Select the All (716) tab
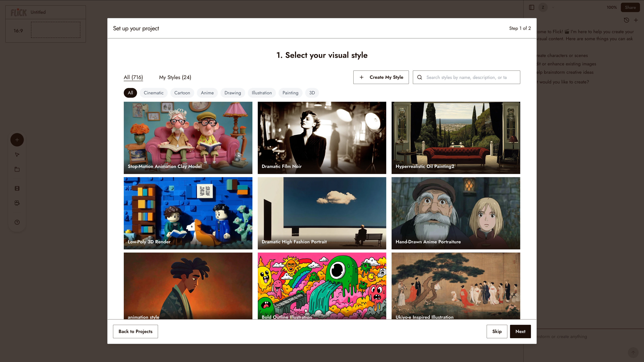The height and width of the screenshot is (362, 644). tap(133, 77)
